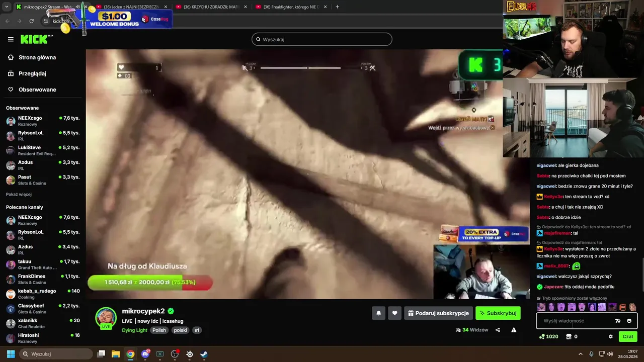The image size is (644, 362).
Task: Click the share icon near viewer count
Action: [x=498, y=330]
